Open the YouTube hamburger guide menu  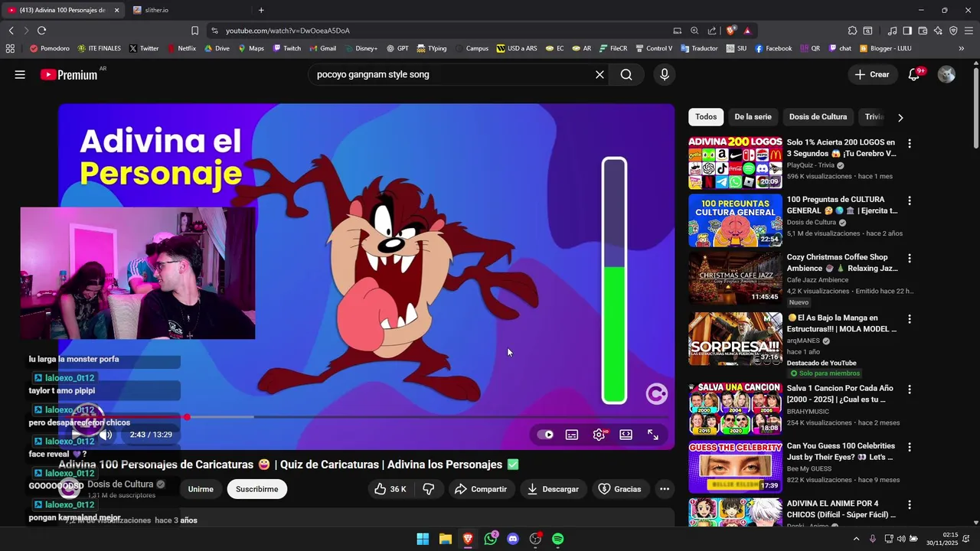click(x=20, y=74)
